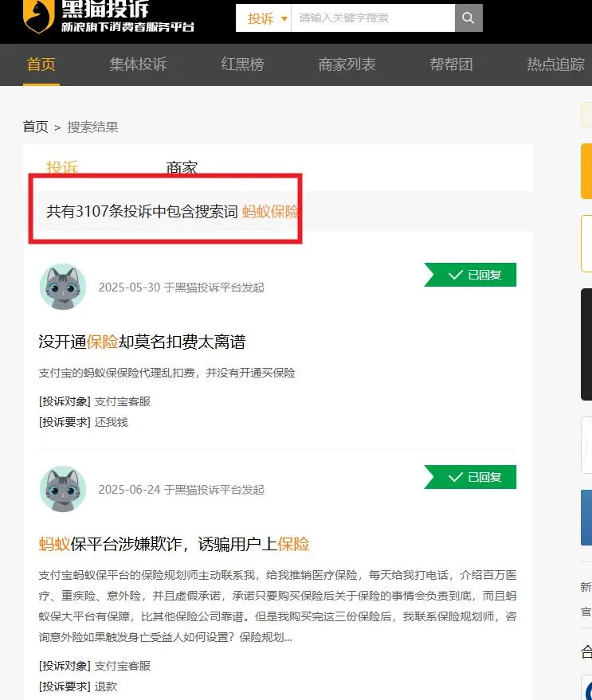Screen dimensions: 592x700
Task: Go to the 首页 navigation tab
Action: [41, 65]
